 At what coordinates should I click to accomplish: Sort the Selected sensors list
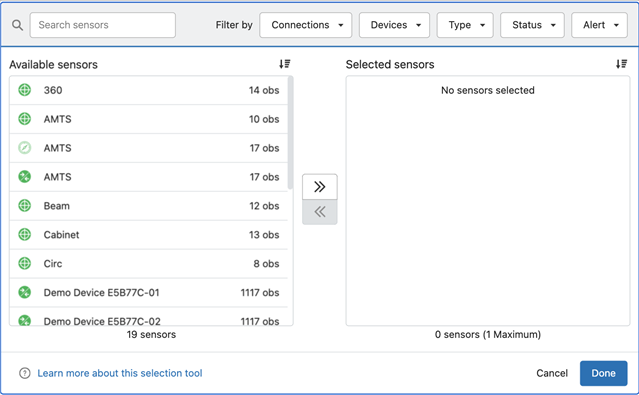(621, 64)
